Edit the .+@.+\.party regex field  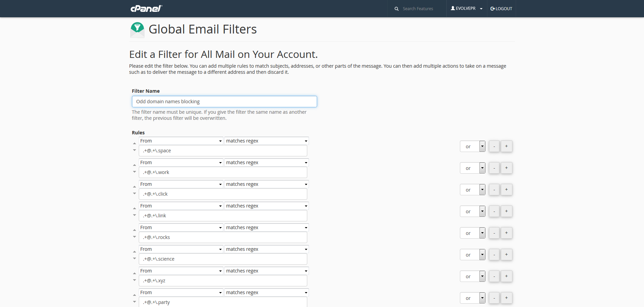coord(223,302)
